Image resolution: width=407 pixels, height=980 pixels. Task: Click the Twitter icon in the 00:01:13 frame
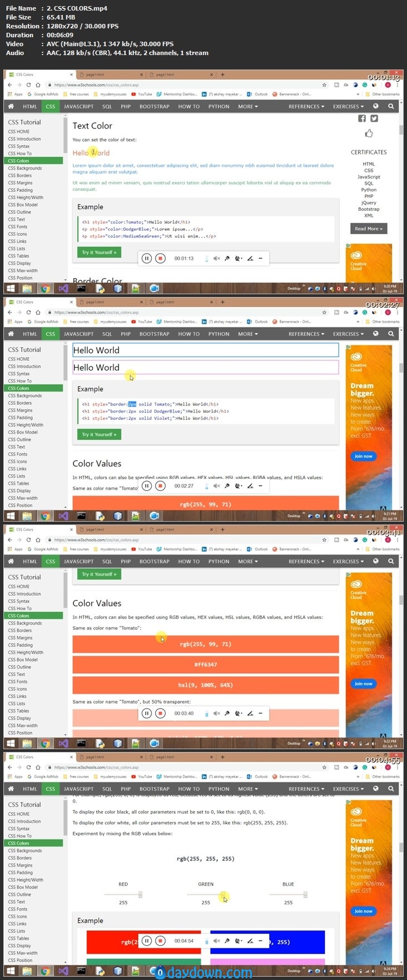point(374,118)
